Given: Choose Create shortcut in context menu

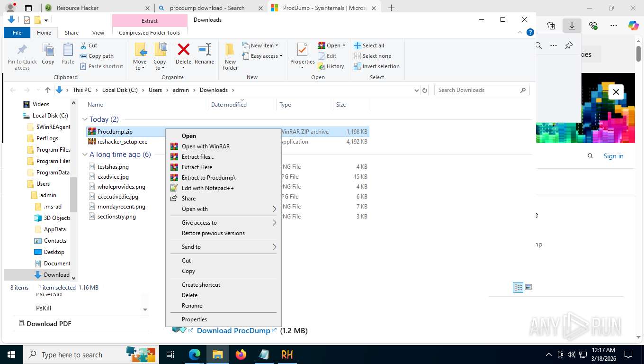Looking at the screenshot, I should (x=223, y=285).
